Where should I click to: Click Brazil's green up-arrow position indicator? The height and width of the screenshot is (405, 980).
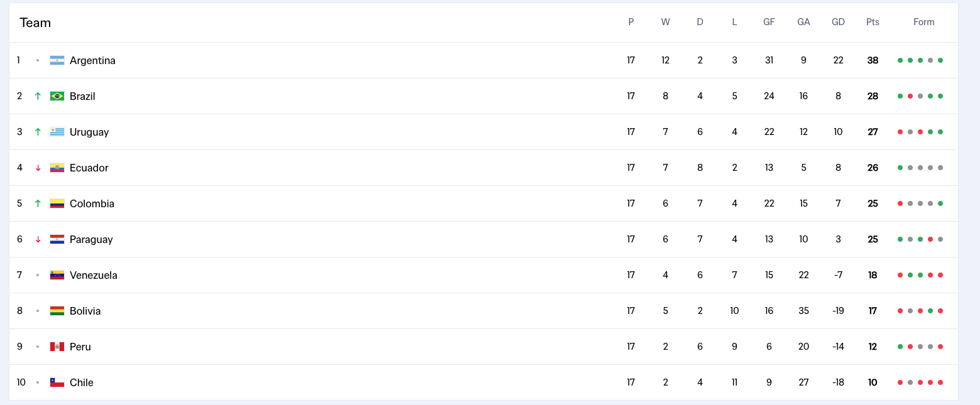coord(38,96)
